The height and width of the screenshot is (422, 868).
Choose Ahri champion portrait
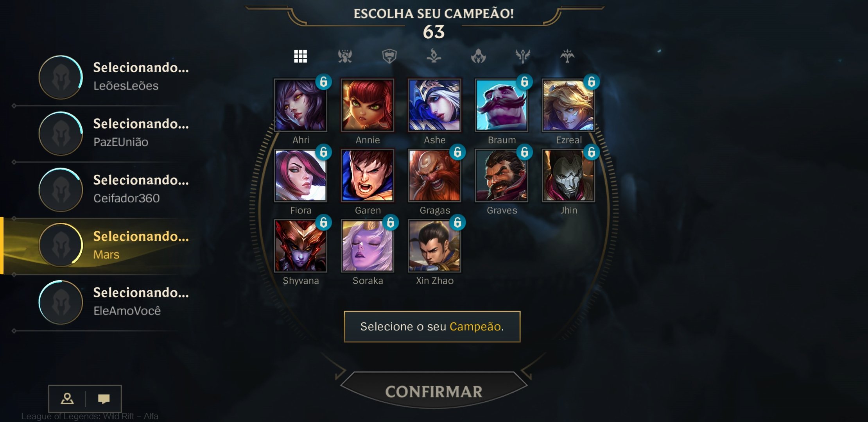[300, 105]
